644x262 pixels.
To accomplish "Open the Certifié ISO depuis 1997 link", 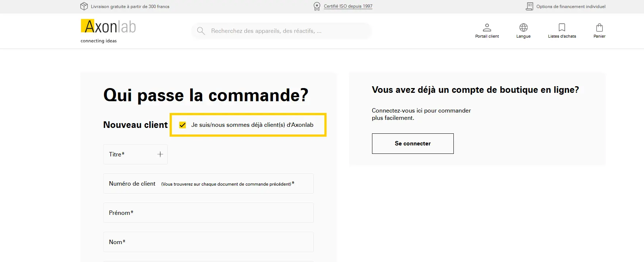I will [348, 6].
